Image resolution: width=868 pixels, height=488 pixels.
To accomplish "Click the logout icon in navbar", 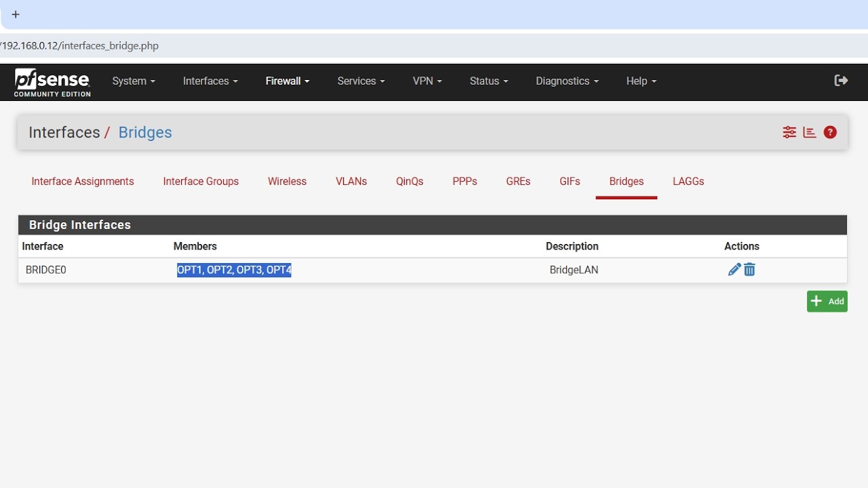I will (841, 81).
